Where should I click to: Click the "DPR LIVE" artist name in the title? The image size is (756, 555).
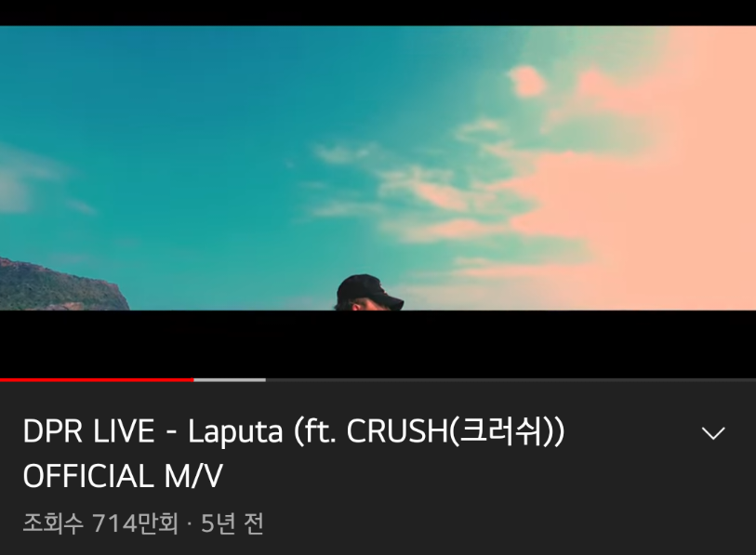[88, 431]
